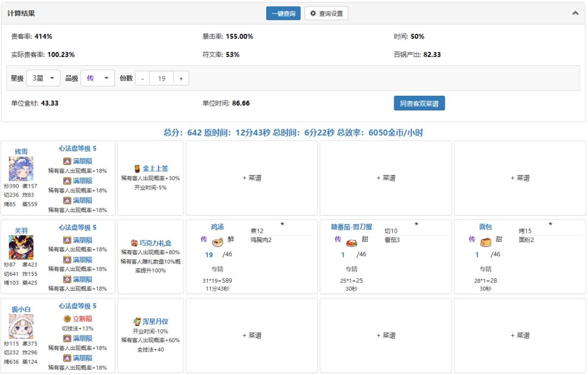Click the gear icon in 查询设置
Screen dimensions: 588x375
coord(313,14)
